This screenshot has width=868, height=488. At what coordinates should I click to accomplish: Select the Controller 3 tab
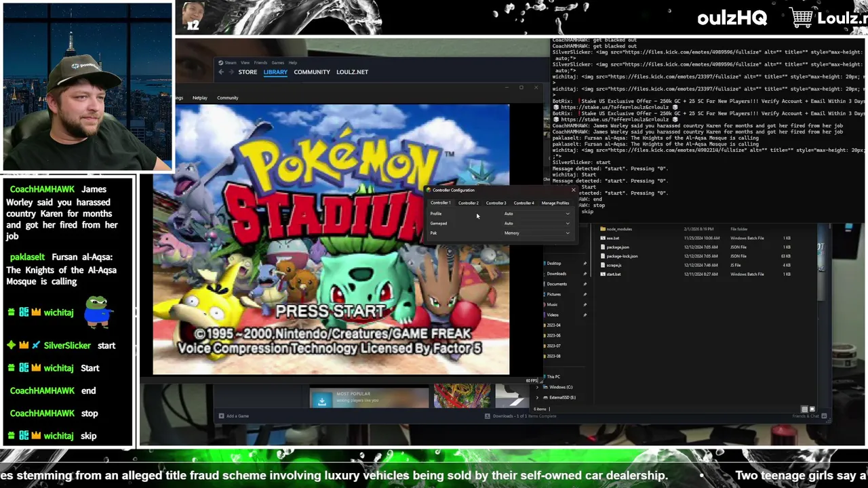click(x=496, y=203)
